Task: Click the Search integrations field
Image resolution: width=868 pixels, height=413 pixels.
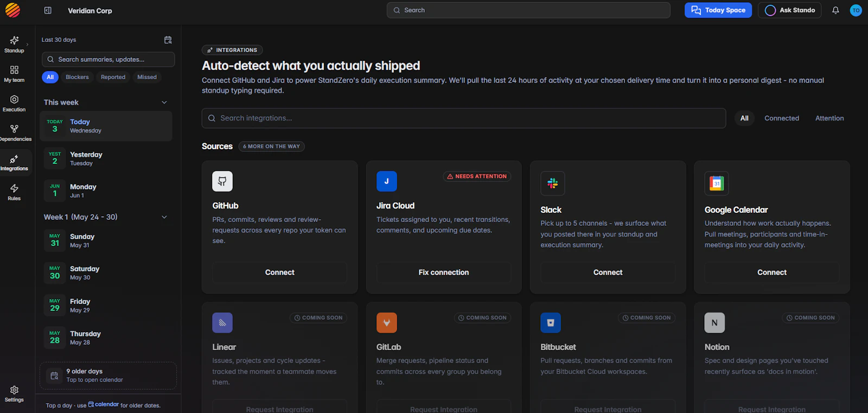Action: 464,118
